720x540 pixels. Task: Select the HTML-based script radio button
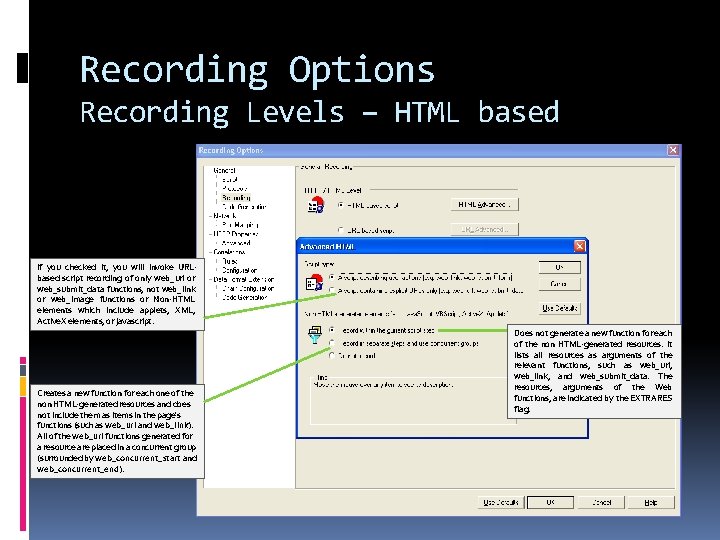tap(340, 205)
